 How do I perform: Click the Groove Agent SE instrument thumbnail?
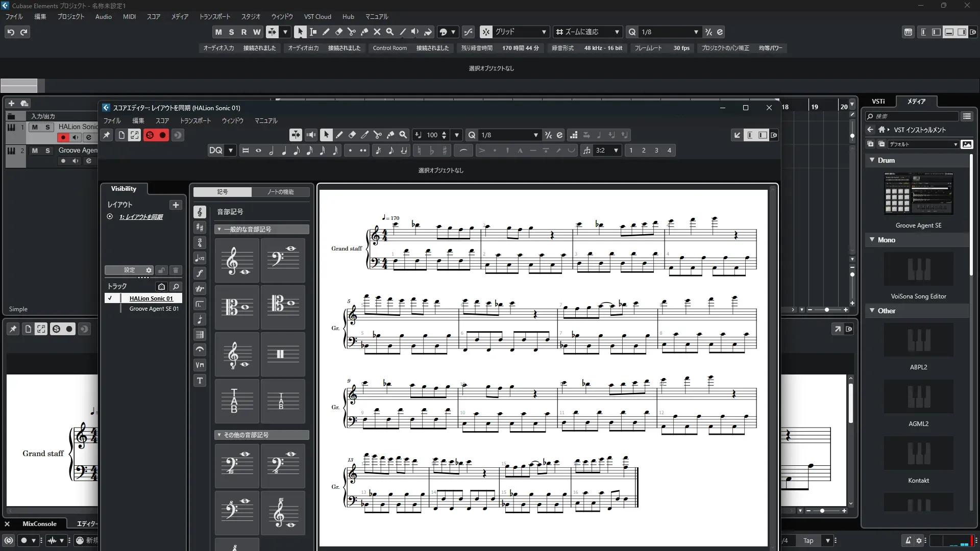point(918,194)
